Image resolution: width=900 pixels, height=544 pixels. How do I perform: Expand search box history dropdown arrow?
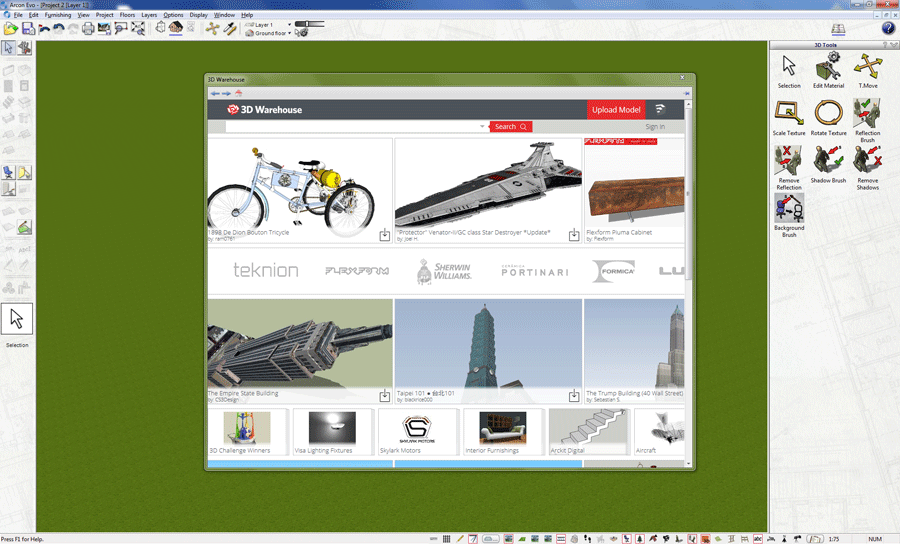tap(482, 126)
